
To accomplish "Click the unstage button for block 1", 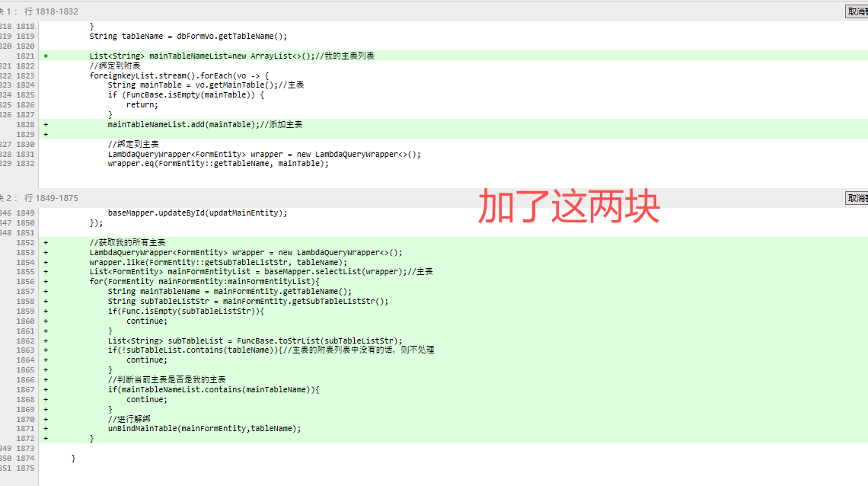I will tap(857, 11).
